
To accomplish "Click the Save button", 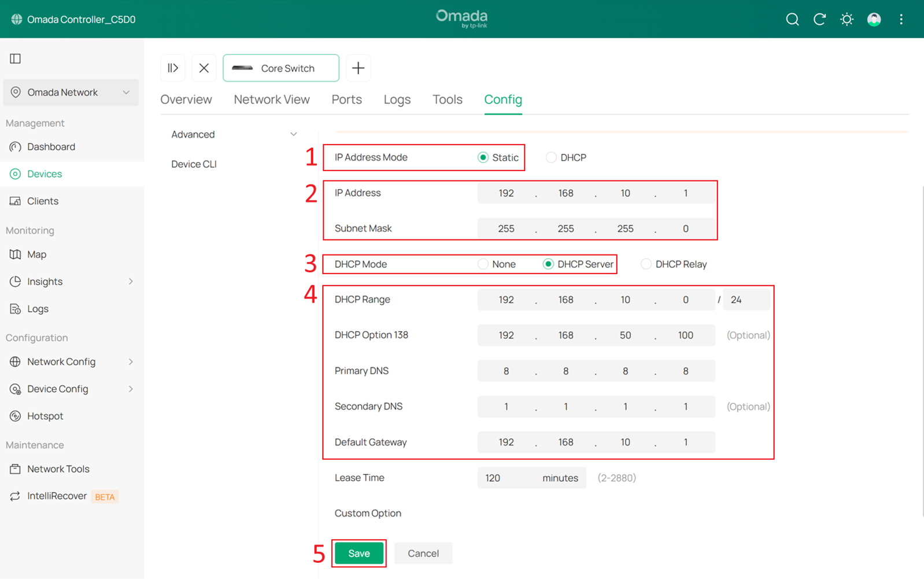I will (359, 554).
